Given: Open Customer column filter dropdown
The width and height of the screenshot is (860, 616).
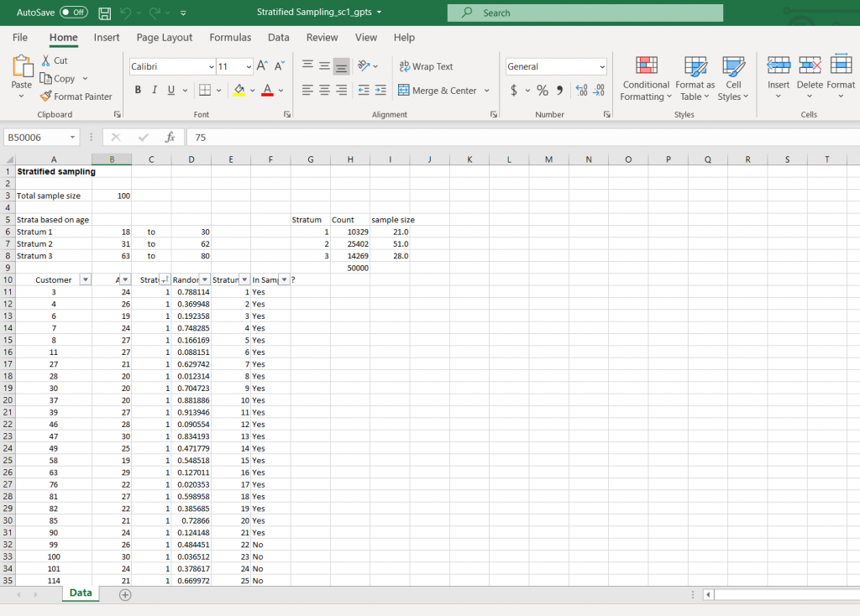Looking at the screenshot, I should click(85, 279).
